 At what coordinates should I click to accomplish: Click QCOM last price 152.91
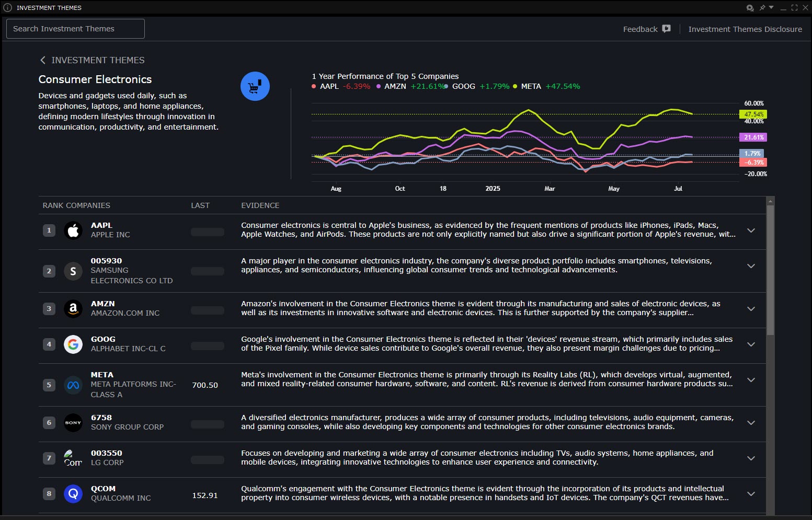point(205,495)
